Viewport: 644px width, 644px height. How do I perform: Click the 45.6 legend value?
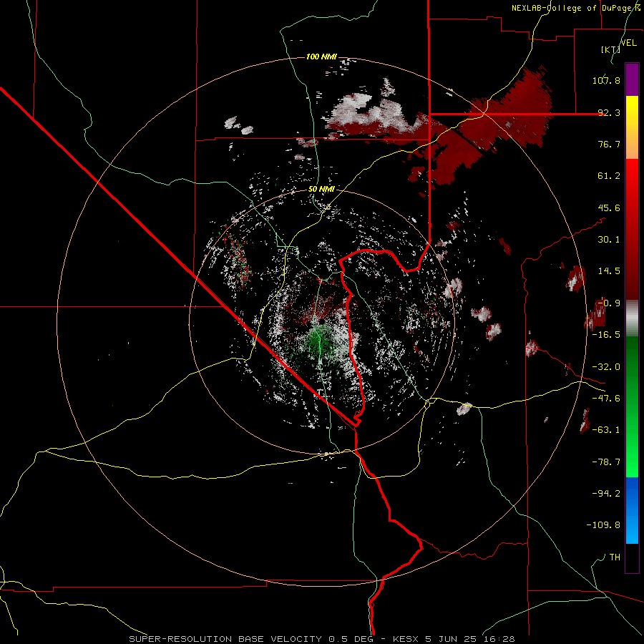point(609,208)
